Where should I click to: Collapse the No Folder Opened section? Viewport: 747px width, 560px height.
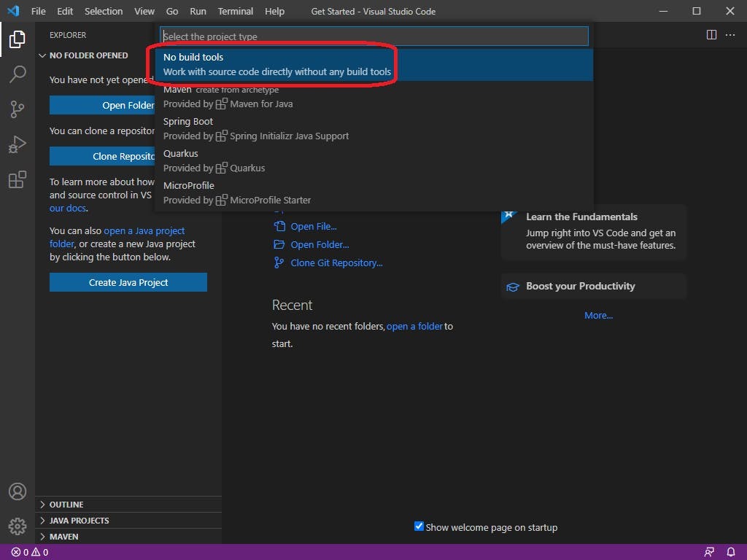tap(88, 55)
